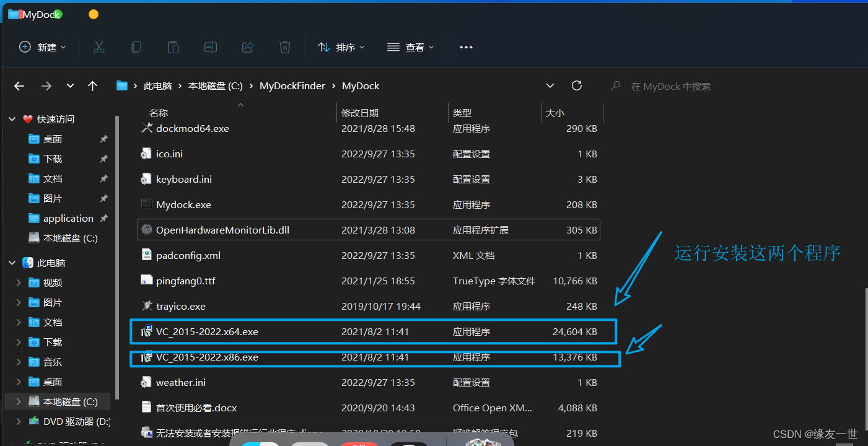
Task: Click the Delete trash icon
Action: tap(285, 47)
